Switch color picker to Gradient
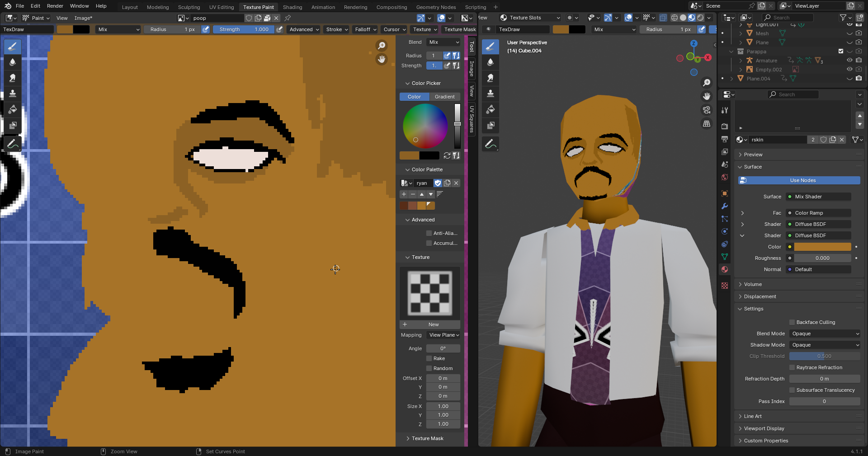The image size is (868, 456). click(445, 97)
